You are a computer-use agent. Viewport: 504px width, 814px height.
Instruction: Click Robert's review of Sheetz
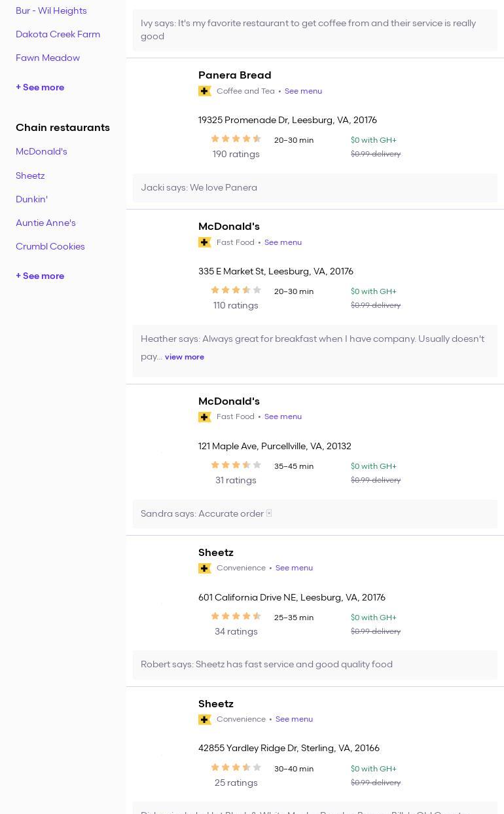pyautogui.click(x=266, y=664)
